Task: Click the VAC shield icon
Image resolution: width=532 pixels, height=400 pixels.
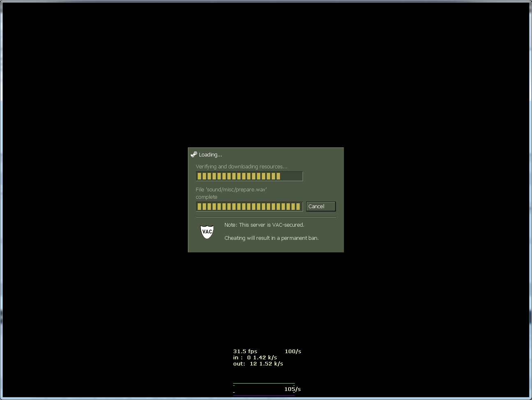Action: pos(207,232)
